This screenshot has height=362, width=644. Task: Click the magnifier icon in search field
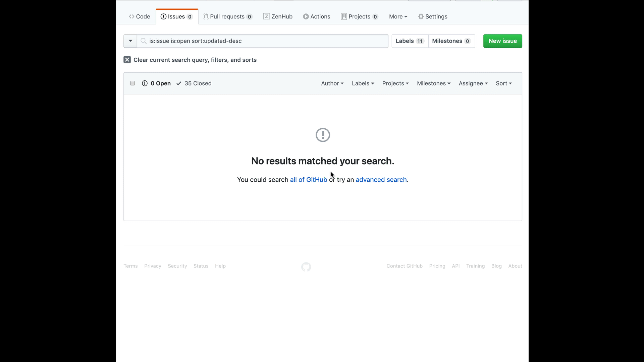144,41
